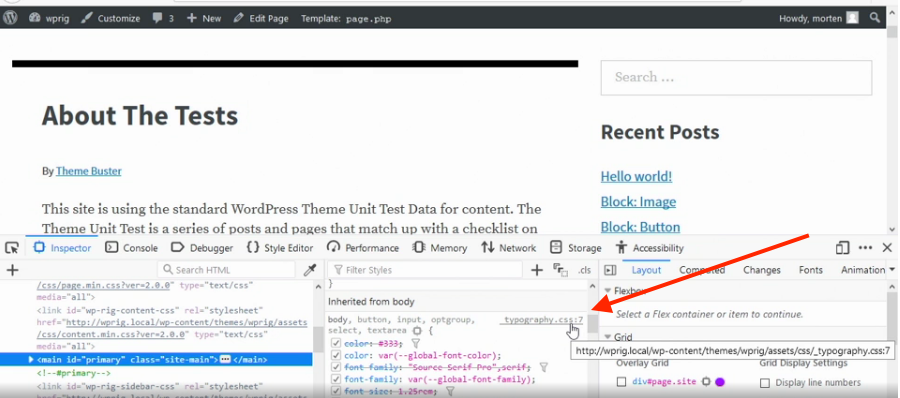Click Edit Page in admin bar
900x398 pixels.
[261, 18]
